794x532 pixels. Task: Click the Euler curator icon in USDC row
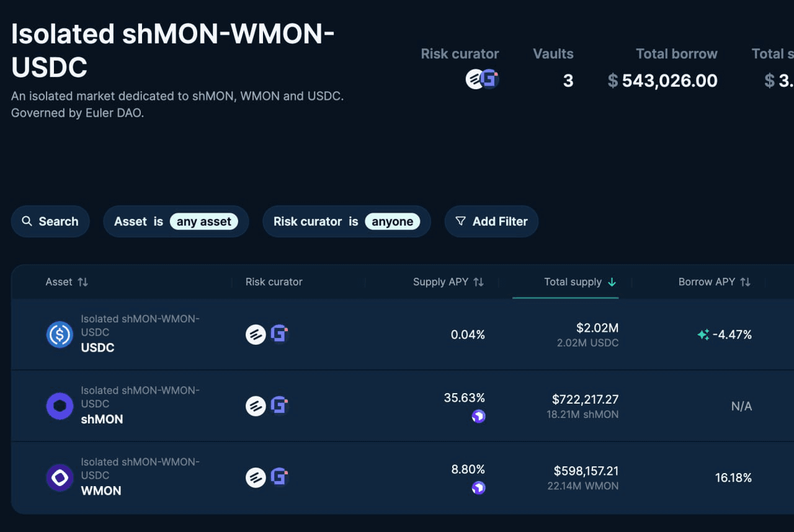256,335
